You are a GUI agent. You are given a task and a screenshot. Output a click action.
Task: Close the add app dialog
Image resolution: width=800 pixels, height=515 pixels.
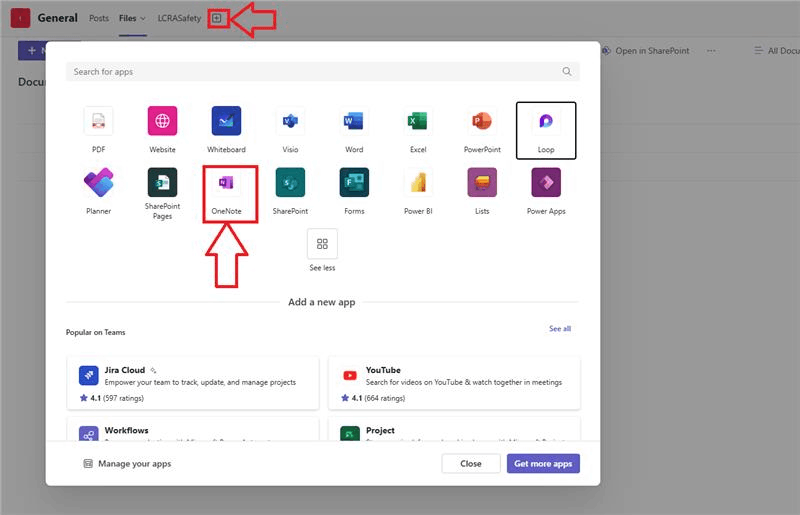coord(470,463)
